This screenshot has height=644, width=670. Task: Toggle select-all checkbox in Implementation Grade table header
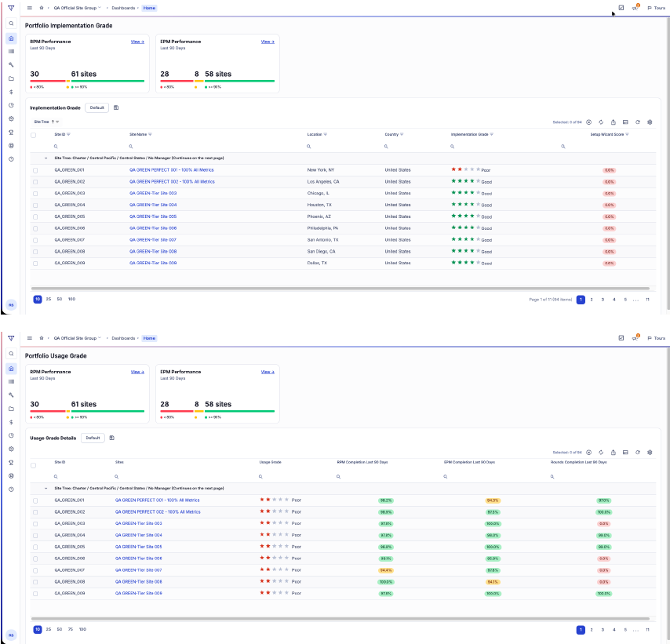[x=33, y=135]
